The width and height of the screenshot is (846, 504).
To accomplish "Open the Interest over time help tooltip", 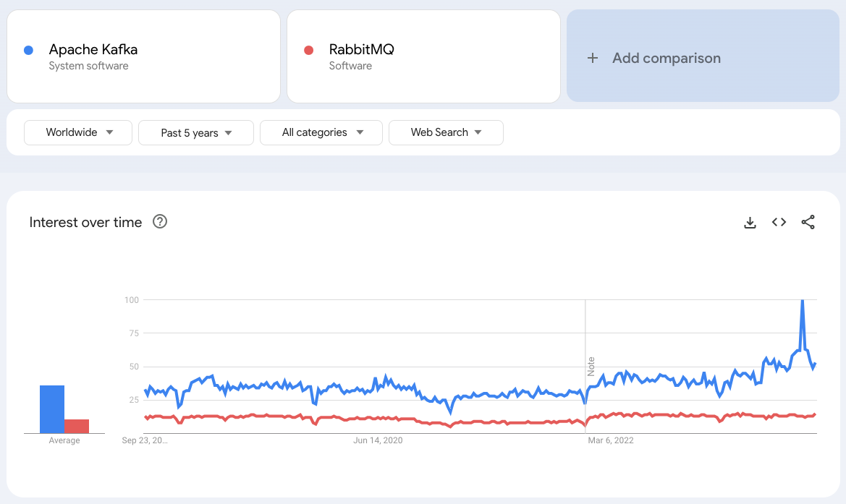I will 159,222.
